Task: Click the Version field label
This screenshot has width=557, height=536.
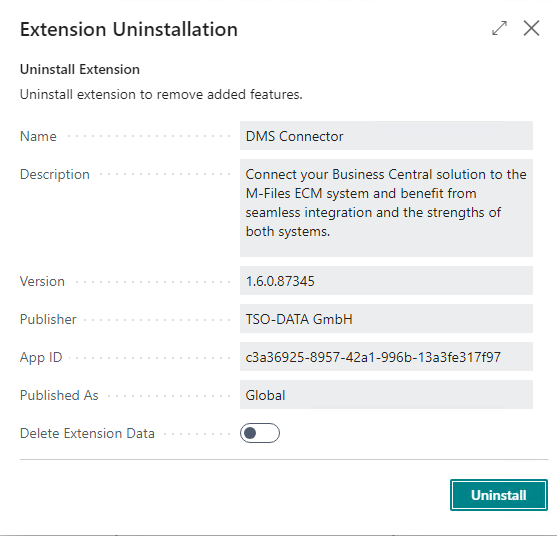Action: click(x=42, y=281)
